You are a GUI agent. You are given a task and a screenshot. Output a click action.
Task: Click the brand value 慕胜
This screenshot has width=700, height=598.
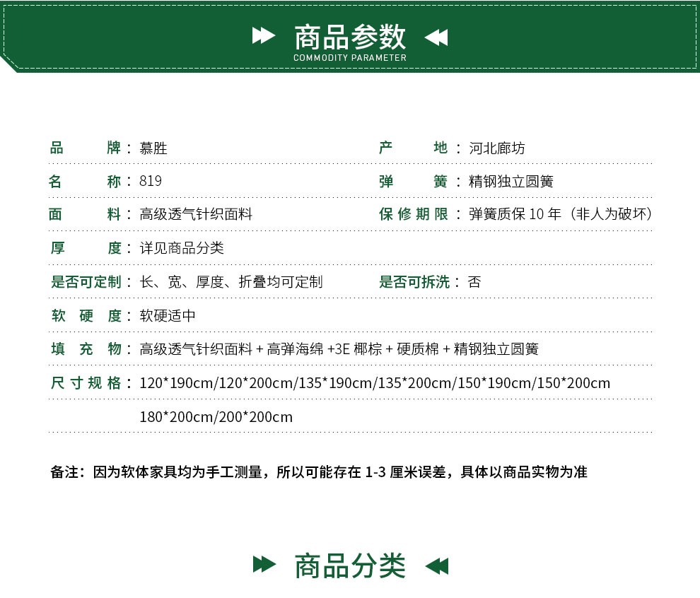pyautogui.click(x=153, y=148)
